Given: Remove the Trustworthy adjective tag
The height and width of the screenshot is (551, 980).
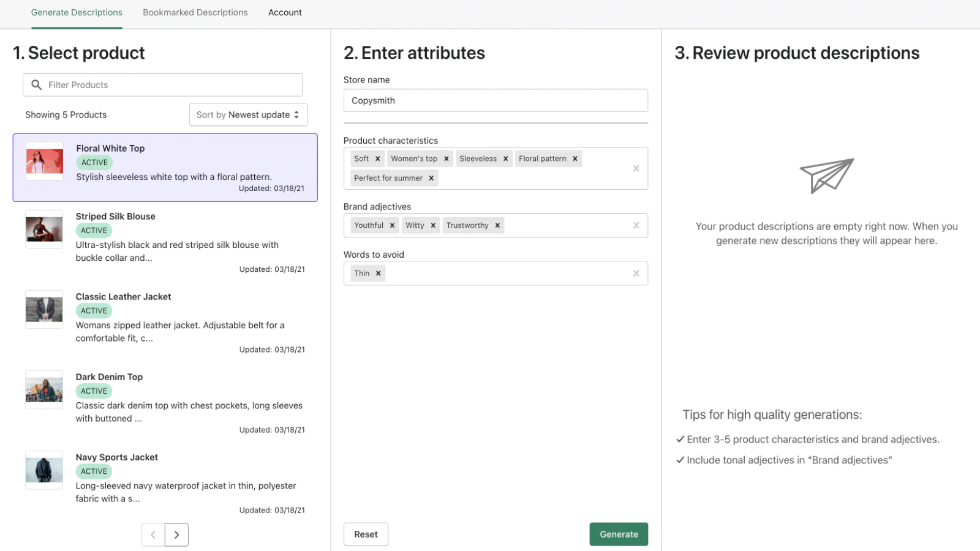Looking at the screenshot, I should pos(497,225).
